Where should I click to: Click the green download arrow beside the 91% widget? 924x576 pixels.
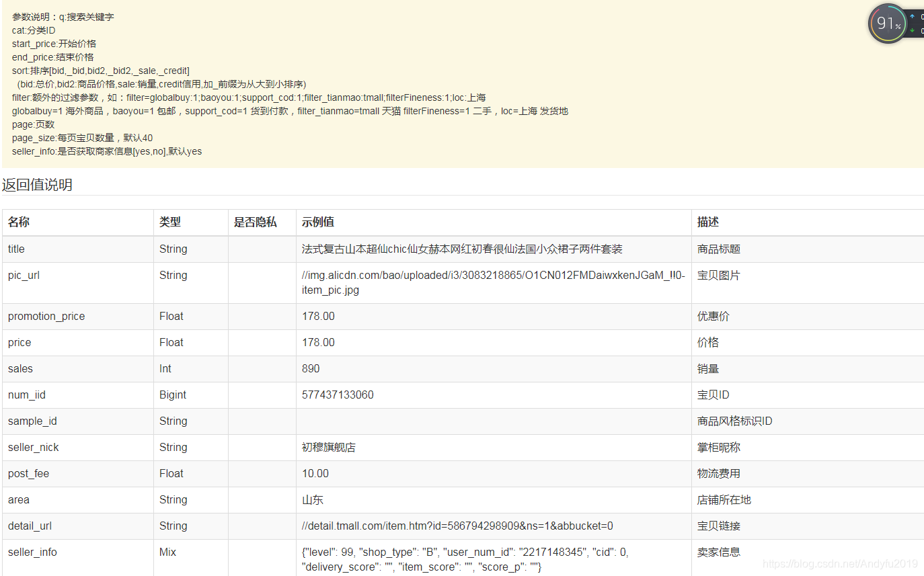(x=913, y=30)
